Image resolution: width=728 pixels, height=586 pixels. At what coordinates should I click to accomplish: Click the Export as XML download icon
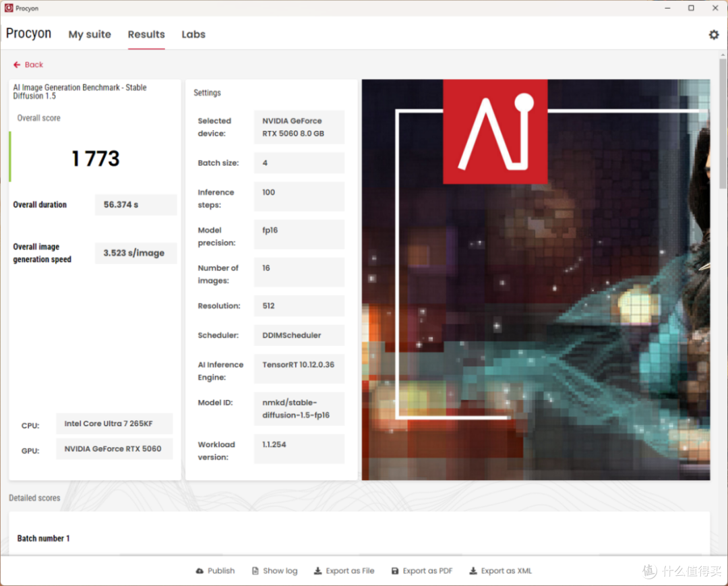473,570
